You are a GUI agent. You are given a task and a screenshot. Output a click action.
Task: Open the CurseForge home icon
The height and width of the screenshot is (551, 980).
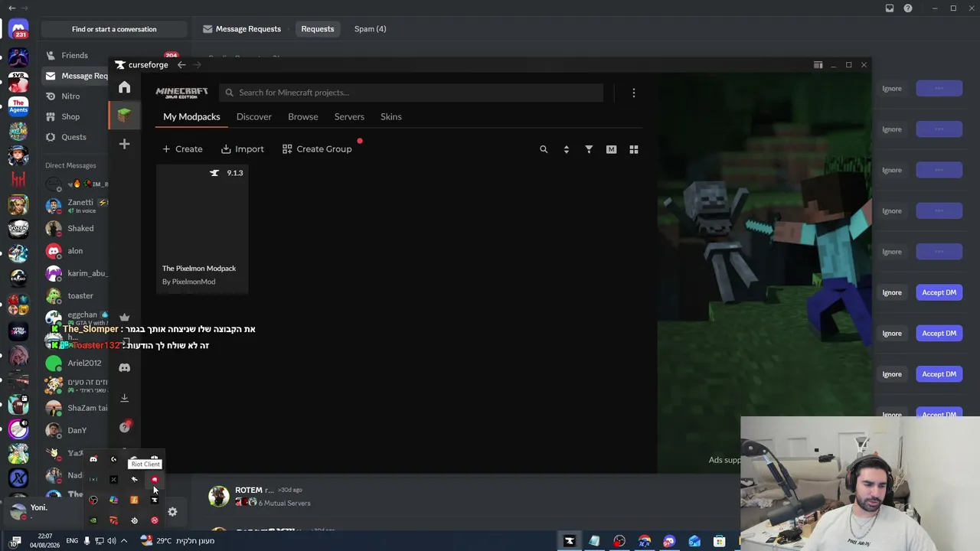(x=124, y=87)
